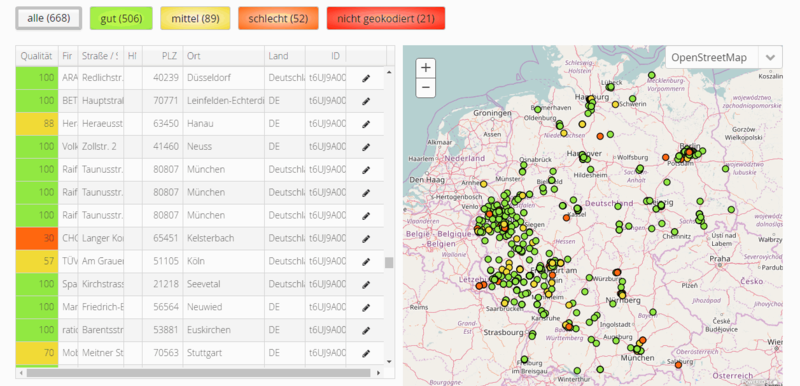The image size is (800, 386).
Task: Zoom in on the map
Action: pyautogui.click(x=426, y=68)
